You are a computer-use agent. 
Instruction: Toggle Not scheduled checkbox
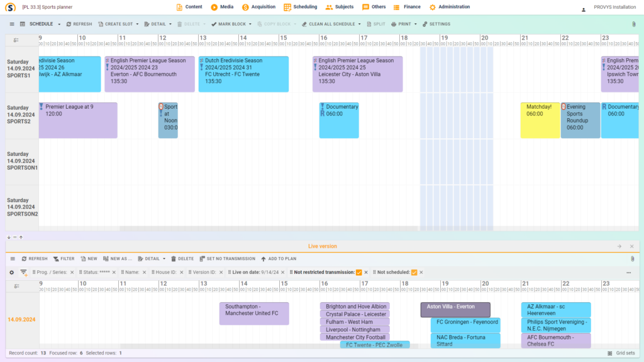coord(414,273)
